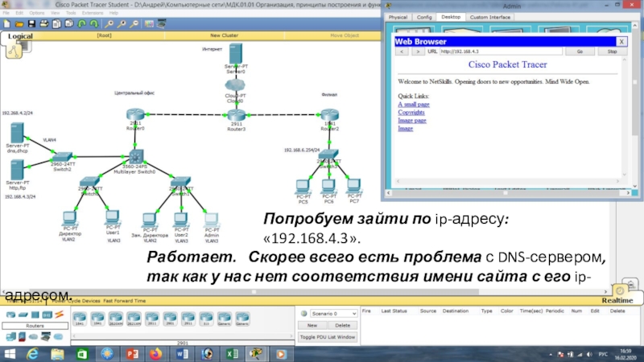
Task: Select PC6 in the branch network
Action: [328, 187]
